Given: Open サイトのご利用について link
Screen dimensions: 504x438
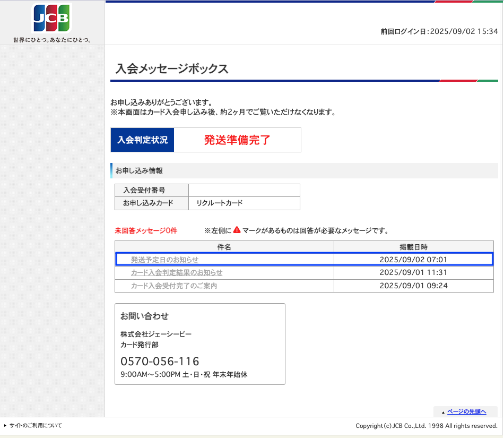Looking at the screenshot, I should coord(36,425).
